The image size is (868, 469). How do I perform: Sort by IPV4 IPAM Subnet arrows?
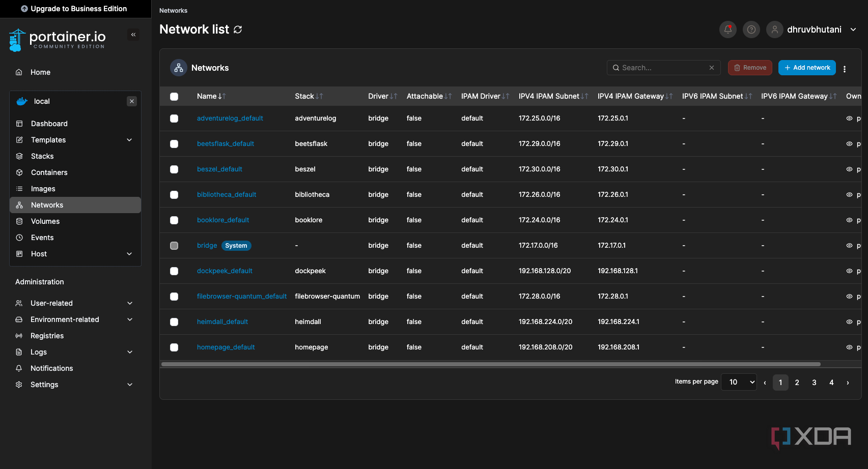click(x=584, y=96)
